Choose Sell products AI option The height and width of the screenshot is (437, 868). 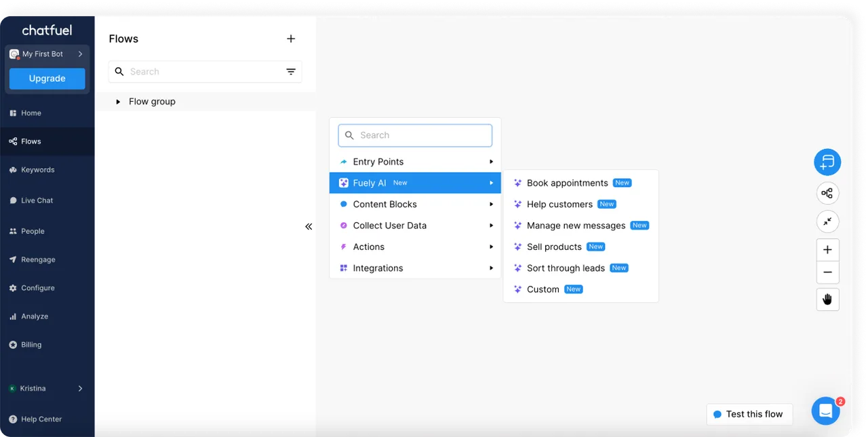[580, 247]
